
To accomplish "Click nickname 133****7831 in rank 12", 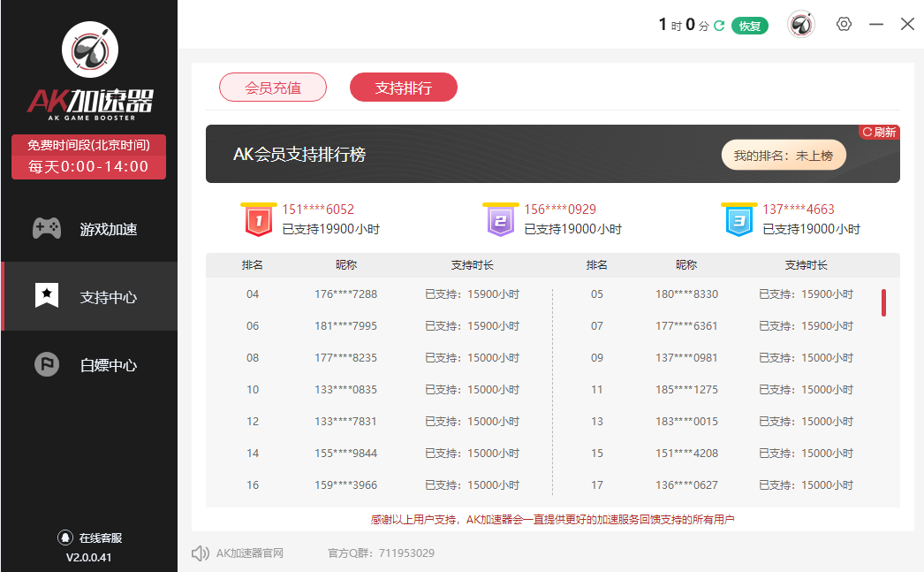I will [346, 421].
